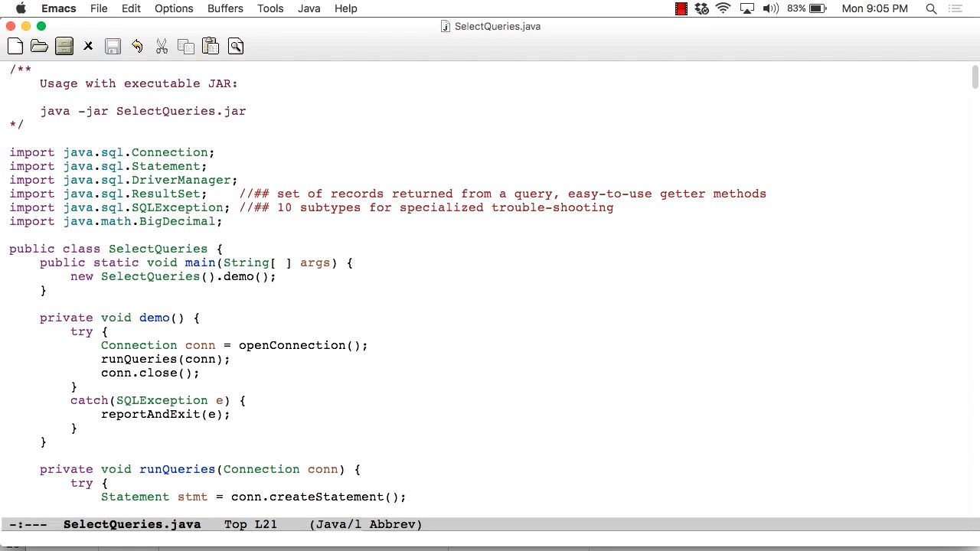This screenshot has height=551, width=980.
Task: Click the AirPlay display icon
Action: point(748,8)
